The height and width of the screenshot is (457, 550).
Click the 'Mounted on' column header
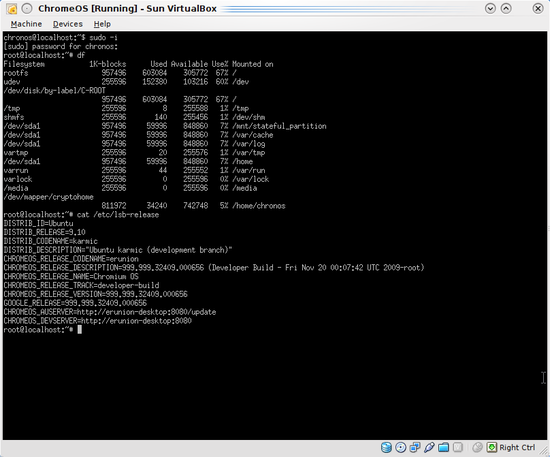253,64
